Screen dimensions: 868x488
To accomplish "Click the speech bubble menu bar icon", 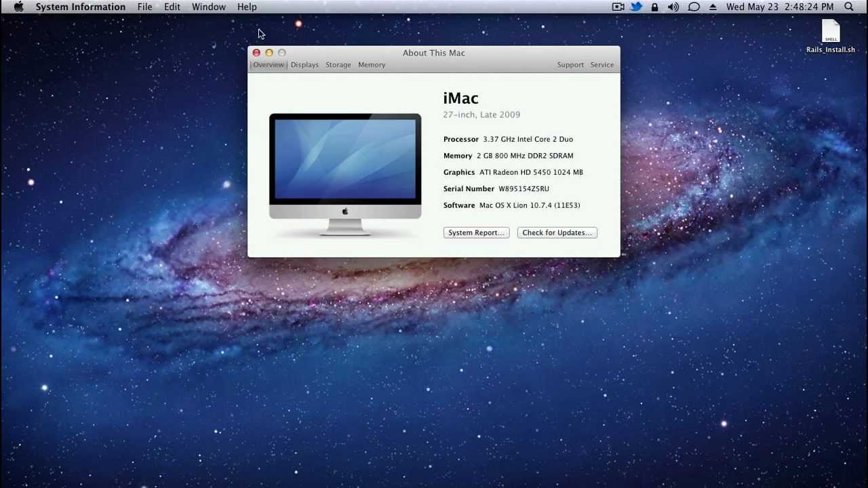I will pos(694,7).
